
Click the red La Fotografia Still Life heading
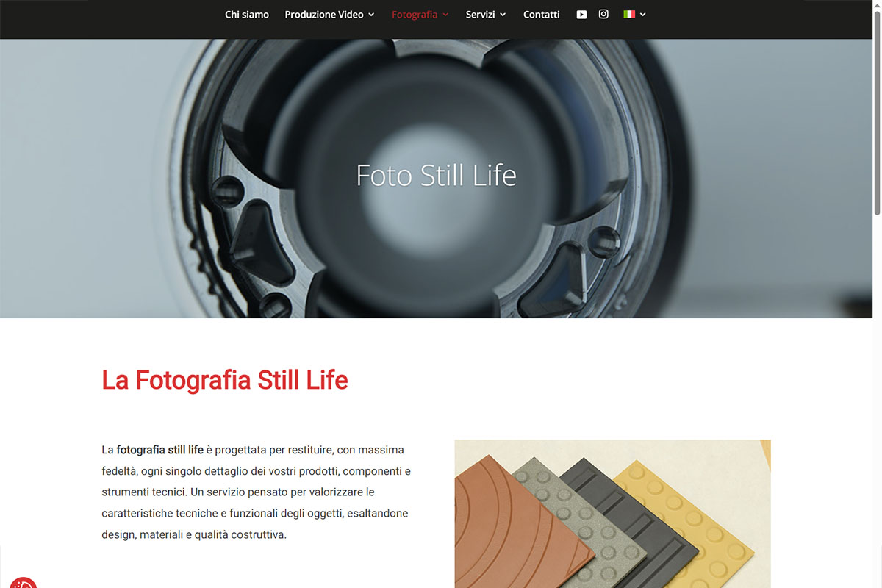[x=225, y=381]
